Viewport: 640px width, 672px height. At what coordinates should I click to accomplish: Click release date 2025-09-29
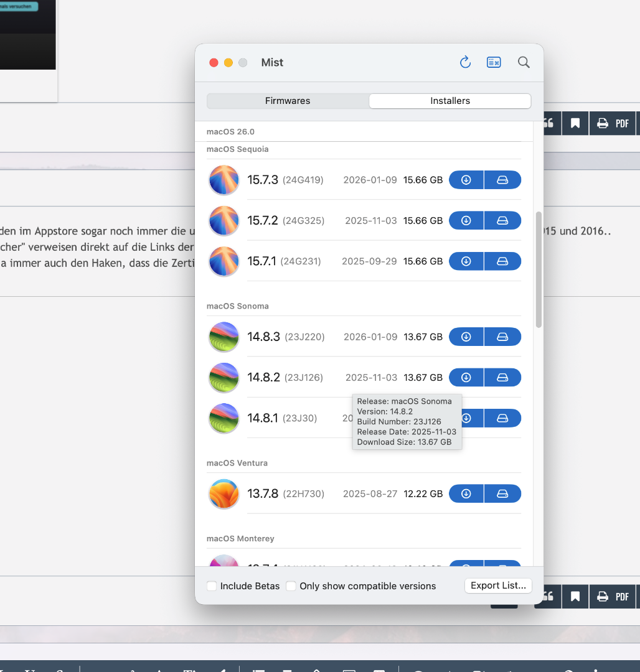[369, 261]
